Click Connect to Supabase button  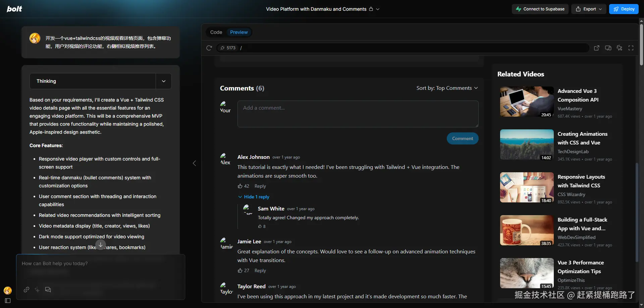pos(540,9)
